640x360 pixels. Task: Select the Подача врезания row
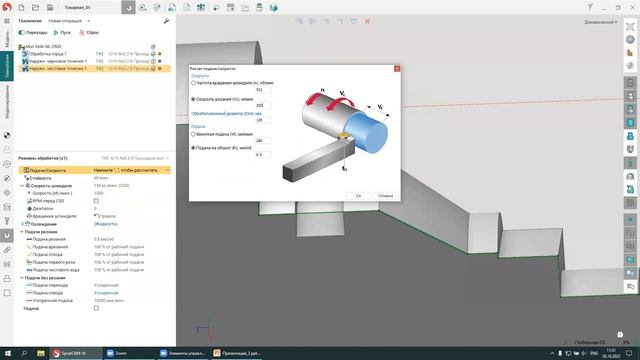tap(95, 247)
